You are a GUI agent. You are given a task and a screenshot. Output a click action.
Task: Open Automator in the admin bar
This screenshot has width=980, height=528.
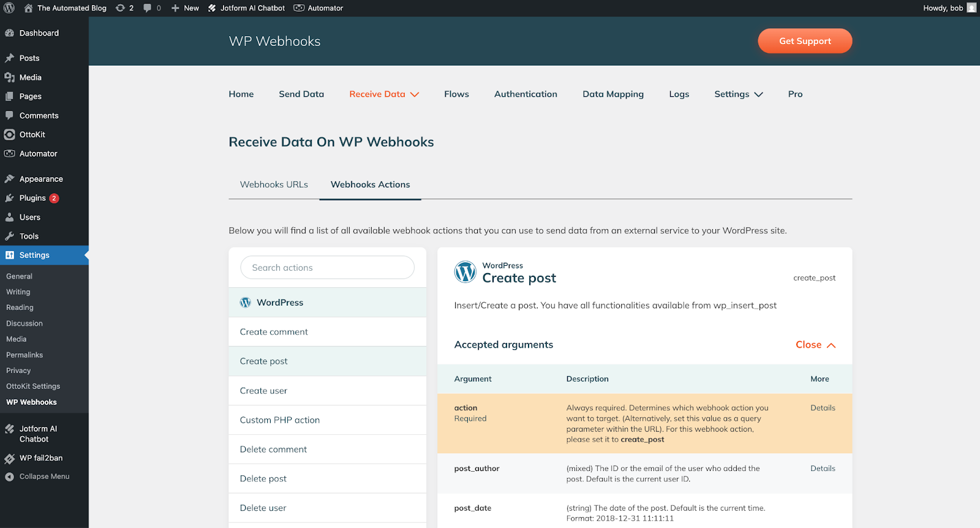318,8
